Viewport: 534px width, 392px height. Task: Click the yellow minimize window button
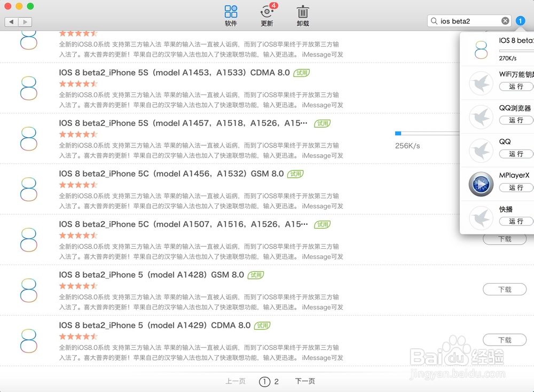(x=19, y=6)
